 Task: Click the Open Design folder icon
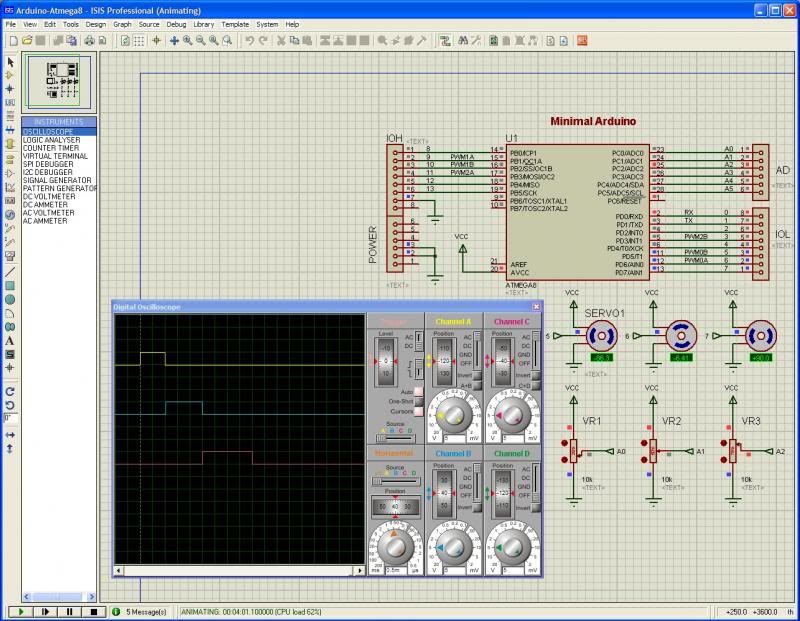point(27,41)
